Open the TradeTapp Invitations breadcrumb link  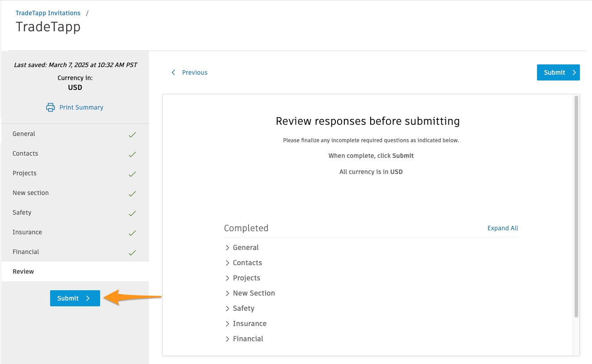(48, 13)
